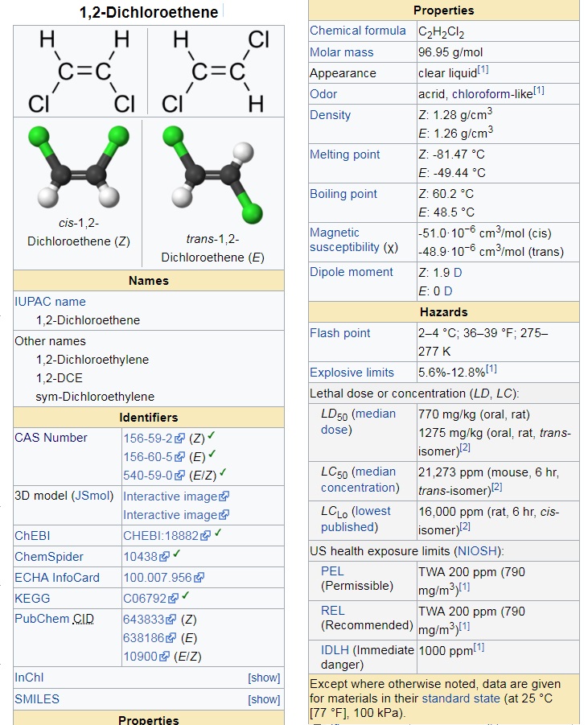Open the JSmol link
Image resolution: width=588 pixels, height=725 pixels.
coord(92,496)
